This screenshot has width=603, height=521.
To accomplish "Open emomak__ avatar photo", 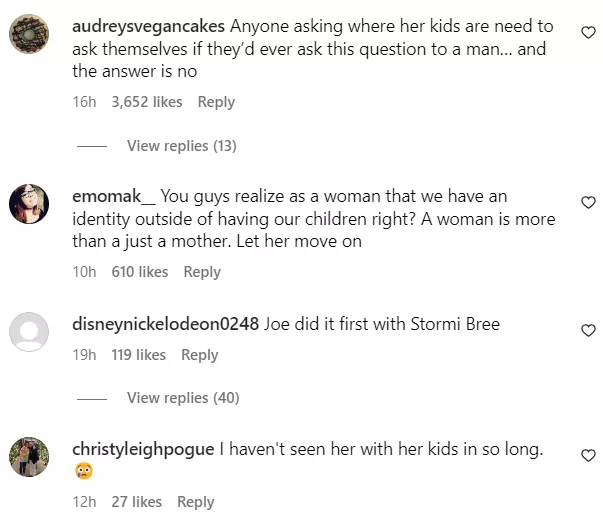I will tap(30, 204).
